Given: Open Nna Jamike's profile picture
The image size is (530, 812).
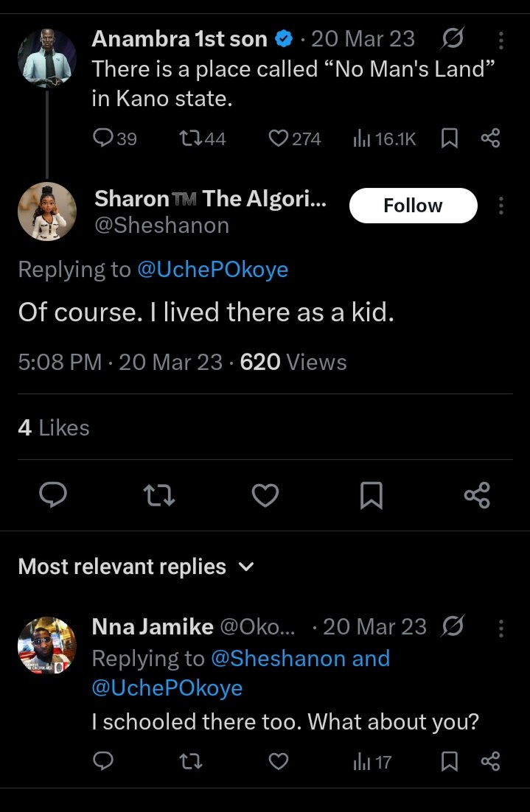Looking at the screenshot, I should (47, 645).
